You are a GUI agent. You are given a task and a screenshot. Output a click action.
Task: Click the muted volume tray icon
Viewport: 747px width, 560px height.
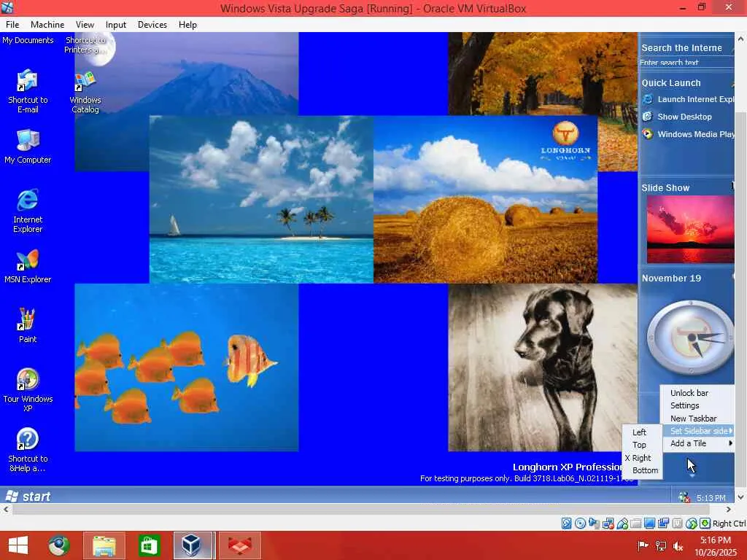pos(678,545)
